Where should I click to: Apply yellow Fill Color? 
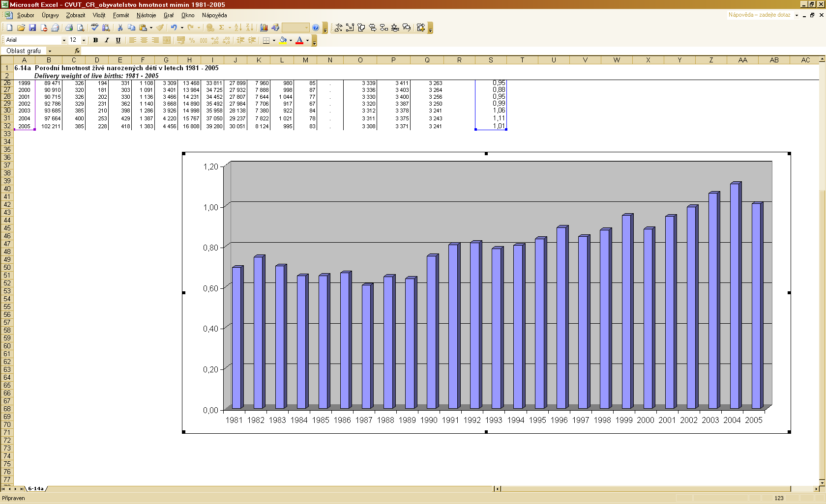pos(283,40)
